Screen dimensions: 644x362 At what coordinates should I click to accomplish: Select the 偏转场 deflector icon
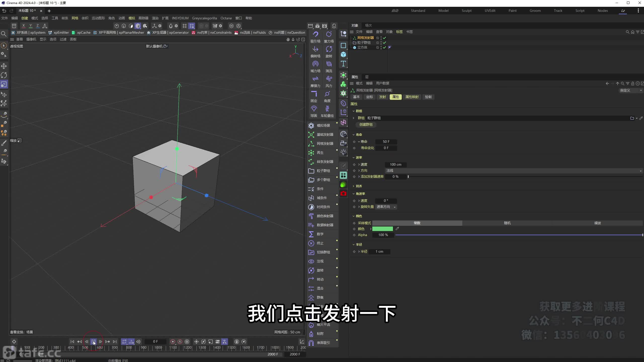point(315,52)
